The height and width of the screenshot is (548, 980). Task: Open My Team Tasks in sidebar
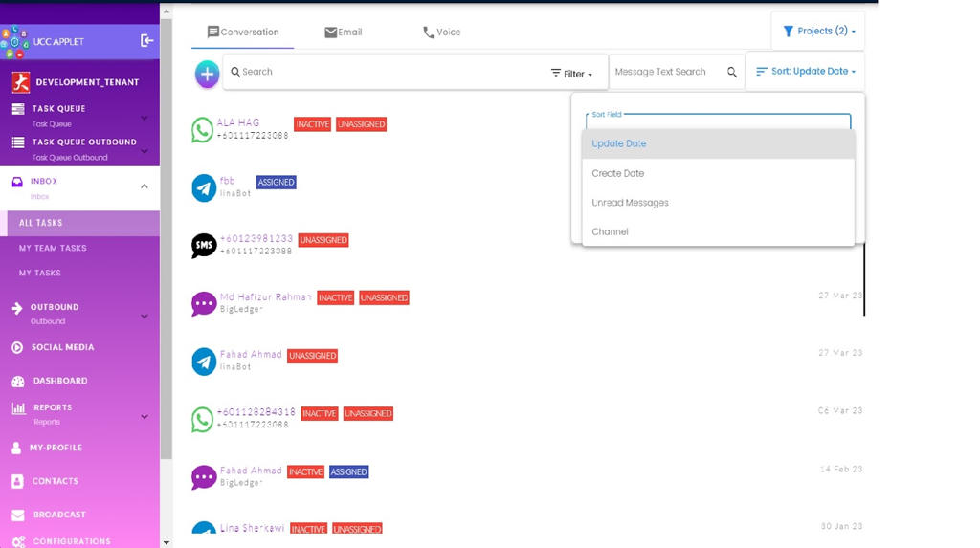53,249
